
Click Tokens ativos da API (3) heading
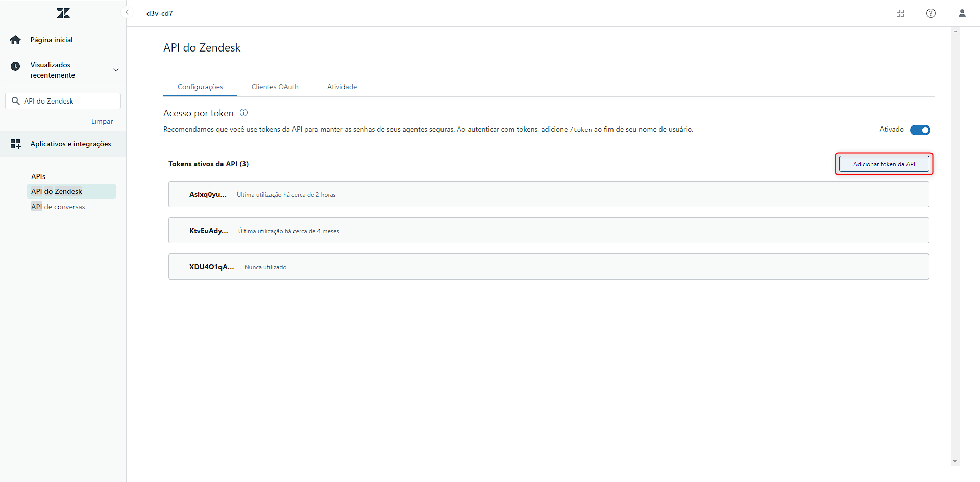click(x=209, y=164)
